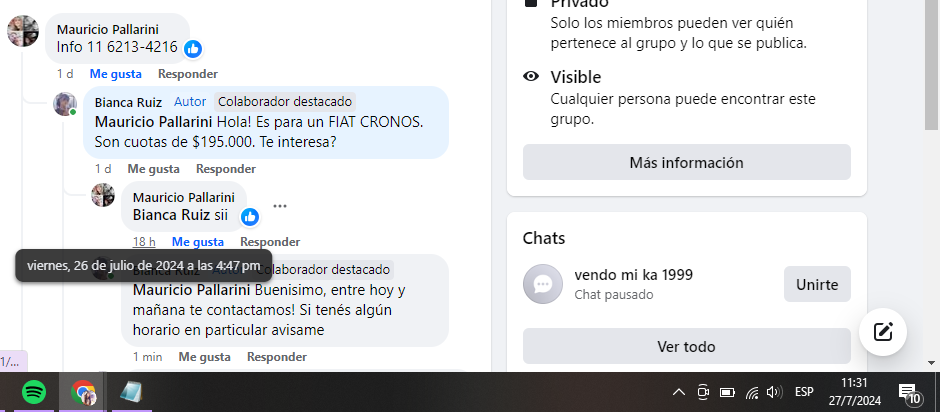This screenshot has width=940, height=412.
Task: Join the 'vendo mi ka 1999' chat
Action: pyautogui.click(x=817, y=284)
